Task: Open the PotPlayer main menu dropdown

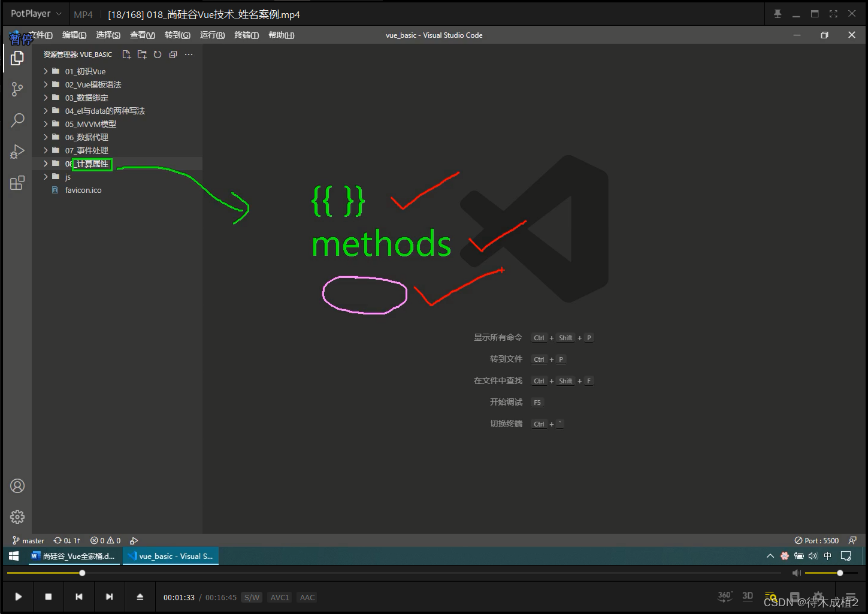Action: click(36, 14)
